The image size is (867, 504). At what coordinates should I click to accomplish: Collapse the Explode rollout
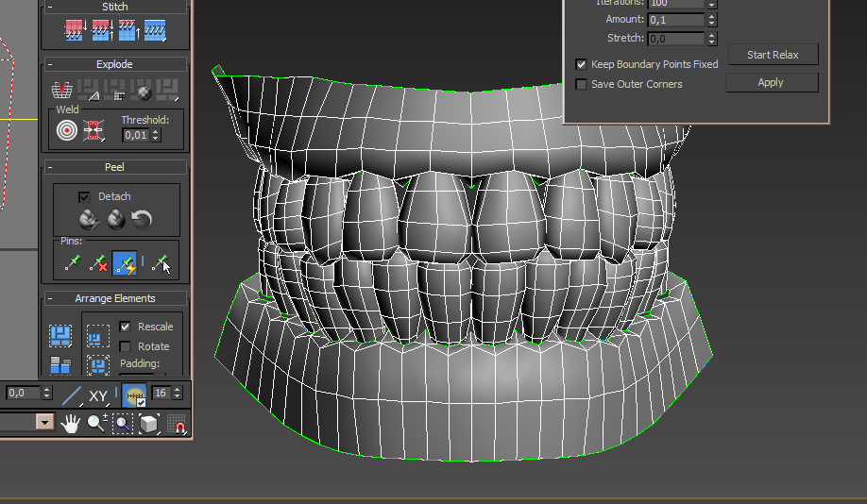coord(114,64)
